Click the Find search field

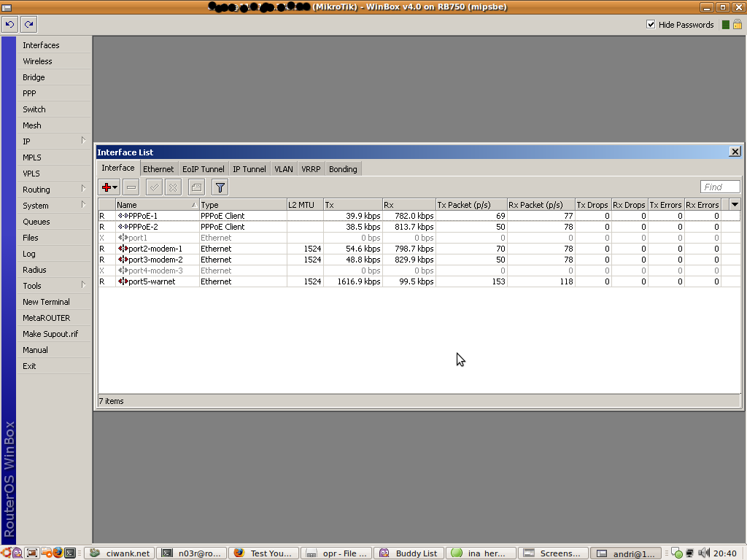point(719,187)
